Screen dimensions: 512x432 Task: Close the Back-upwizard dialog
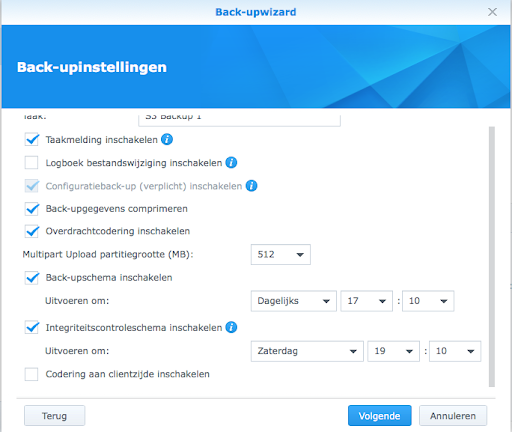492,12
